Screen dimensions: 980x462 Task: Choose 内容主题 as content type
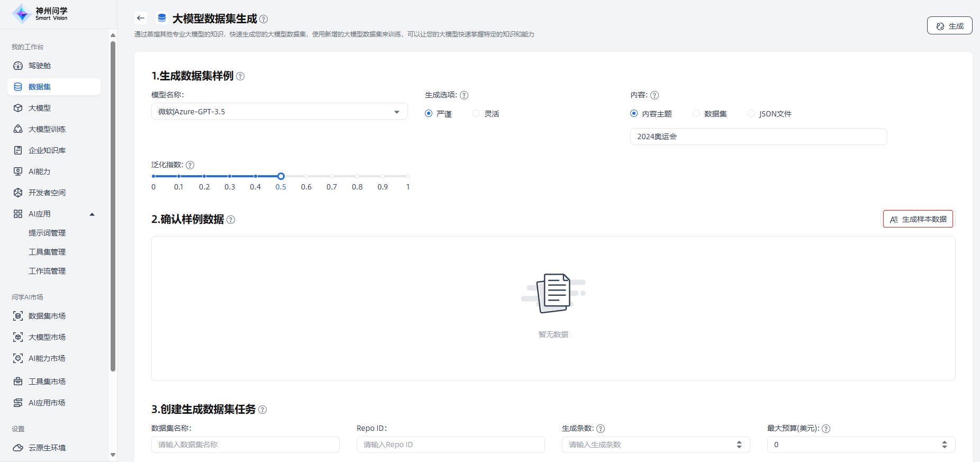tap(634, 114)
